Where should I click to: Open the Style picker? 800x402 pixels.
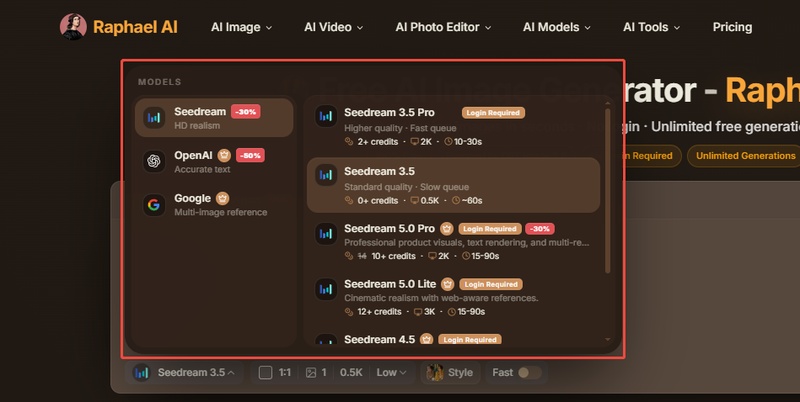450,373
